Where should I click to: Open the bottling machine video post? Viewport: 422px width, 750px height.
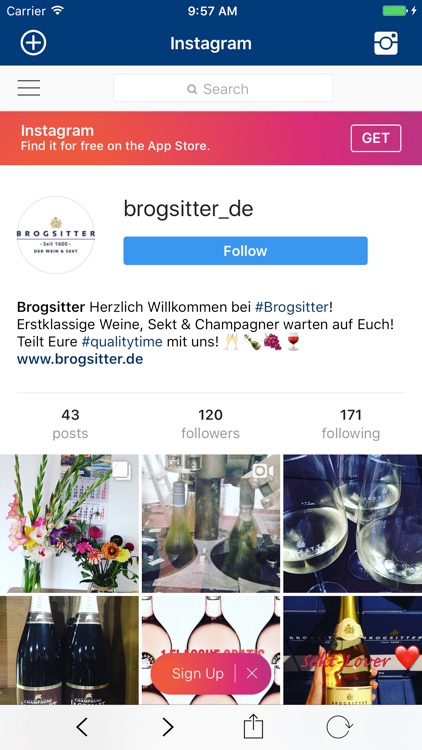tap(211, 523)
